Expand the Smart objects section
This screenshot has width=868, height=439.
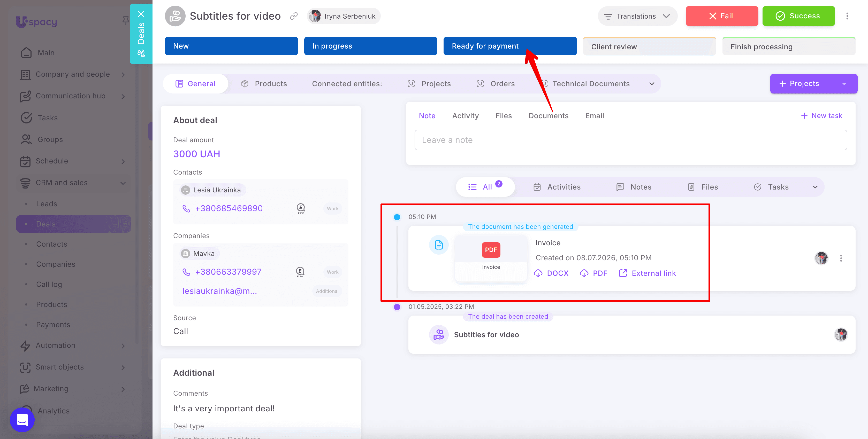click(123, 368)
